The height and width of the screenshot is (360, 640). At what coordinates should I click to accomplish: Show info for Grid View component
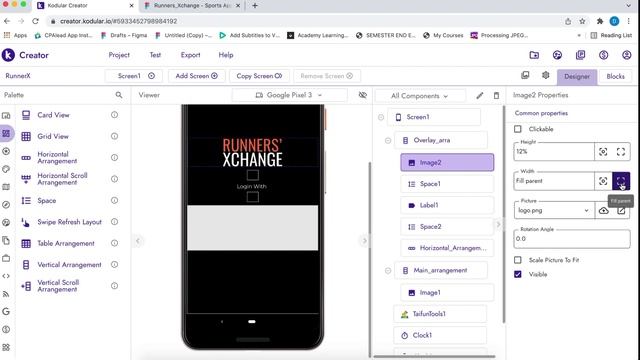pyautogui.click(x=114, y=136)
